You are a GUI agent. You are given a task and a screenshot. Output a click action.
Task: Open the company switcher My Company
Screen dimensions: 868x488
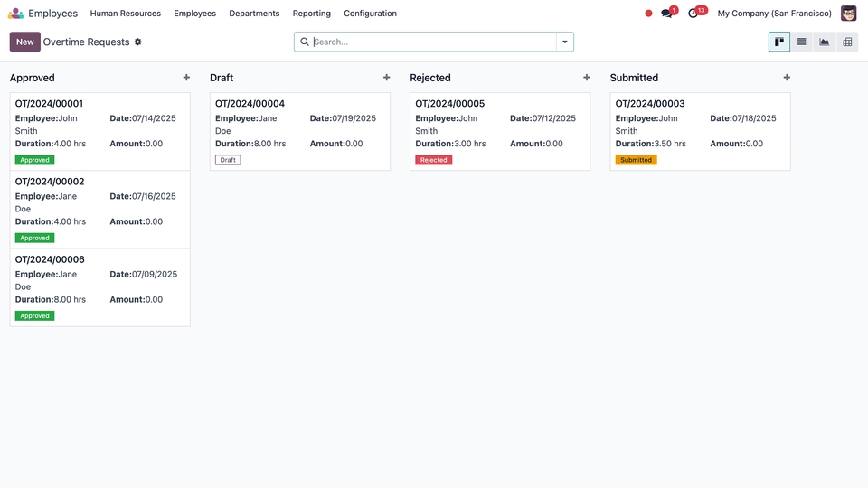coord(775,14)
